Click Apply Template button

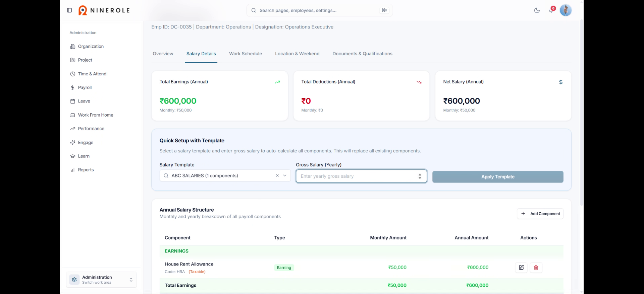(x=498, y=177)
